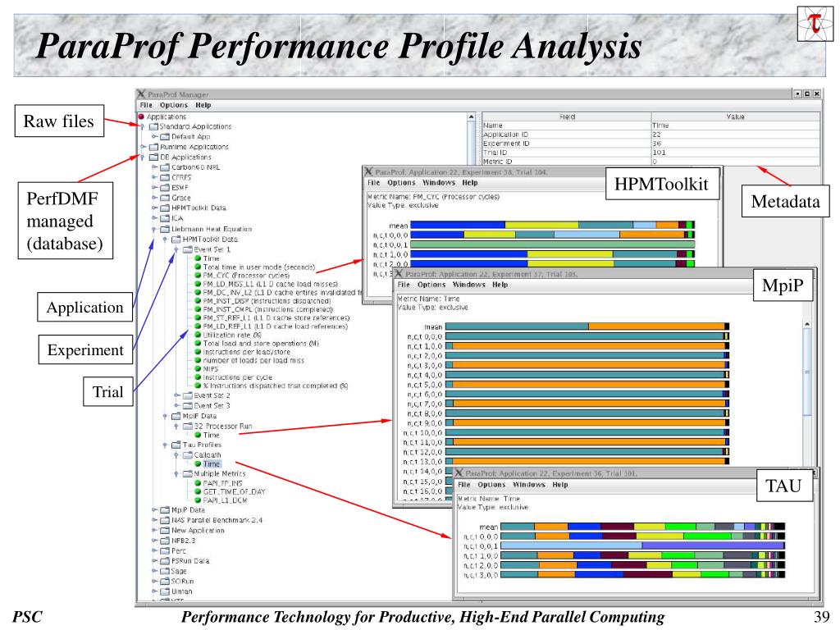Click the Utilization rate metric icon
The height and width of the screenshot is (630, 840).
tap(198, 335)
